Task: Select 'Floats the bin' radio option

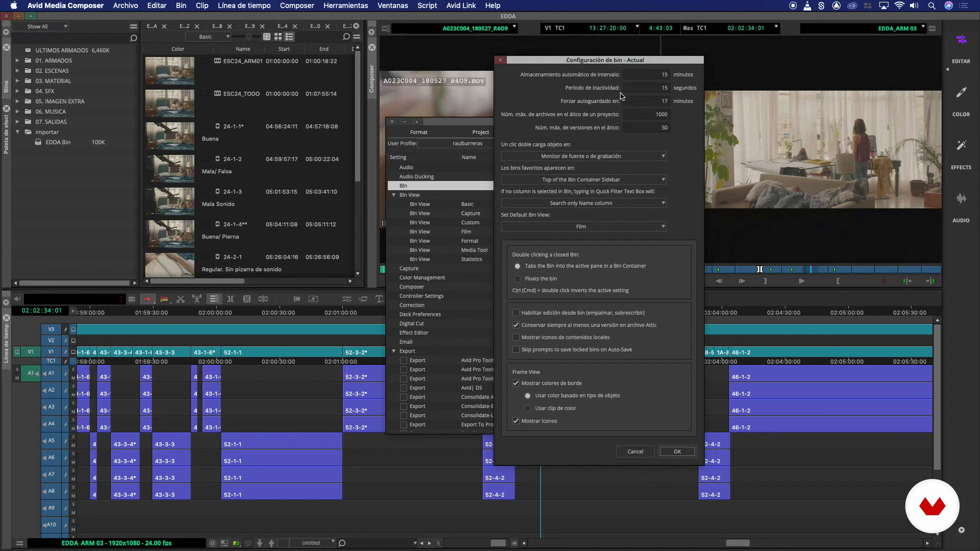Action: 517,279
